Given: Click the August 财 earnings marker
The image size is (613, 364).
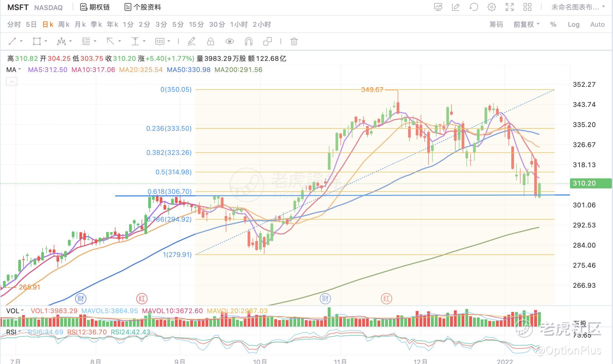Looking at the screenshot, I should coord(81,299).
